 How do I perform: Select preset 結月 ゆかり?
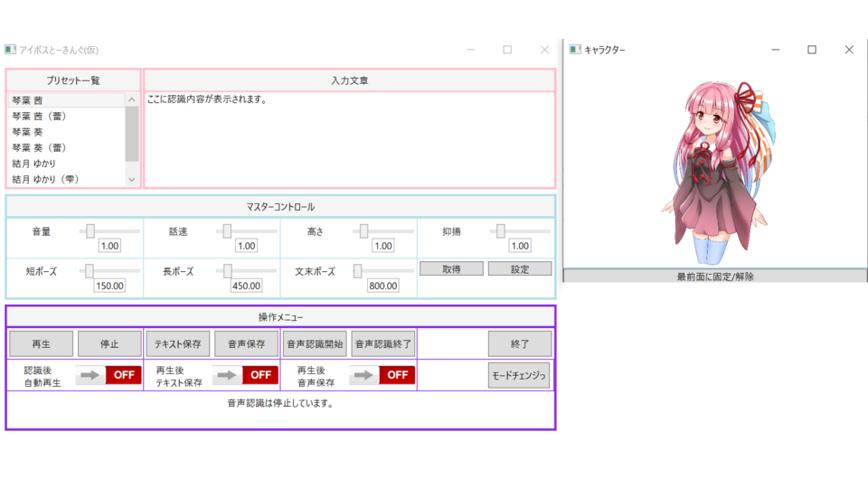(x=66, y=164)
